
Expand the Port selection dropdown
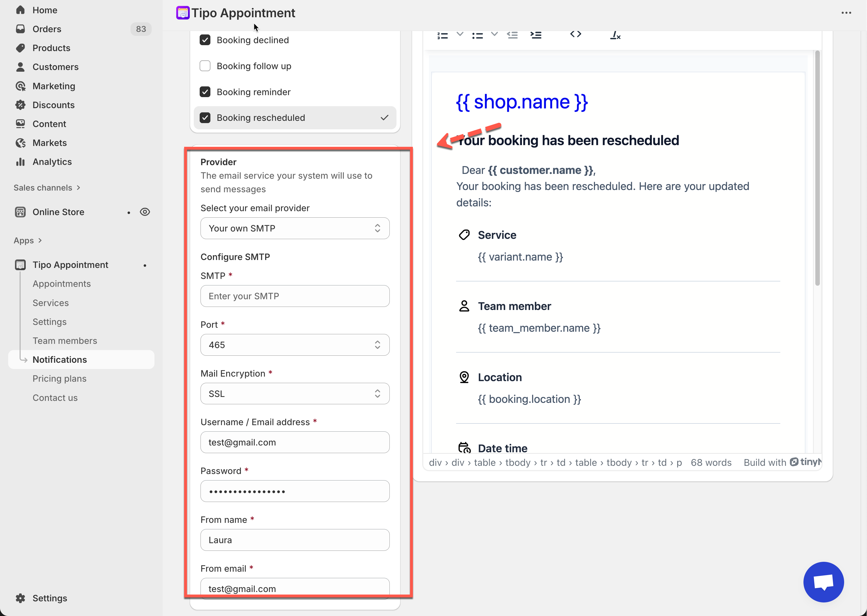(x=295, y=345)
